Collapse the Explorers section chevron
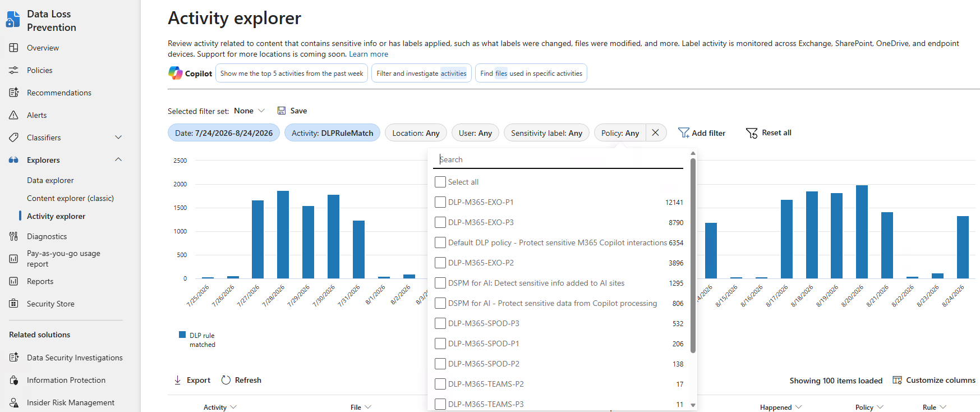 118,159
